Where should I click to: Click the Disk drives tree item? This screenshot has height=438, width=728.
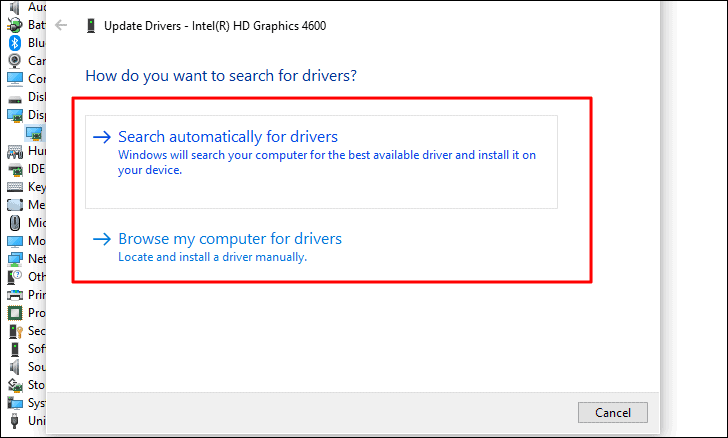click(36, 97)
